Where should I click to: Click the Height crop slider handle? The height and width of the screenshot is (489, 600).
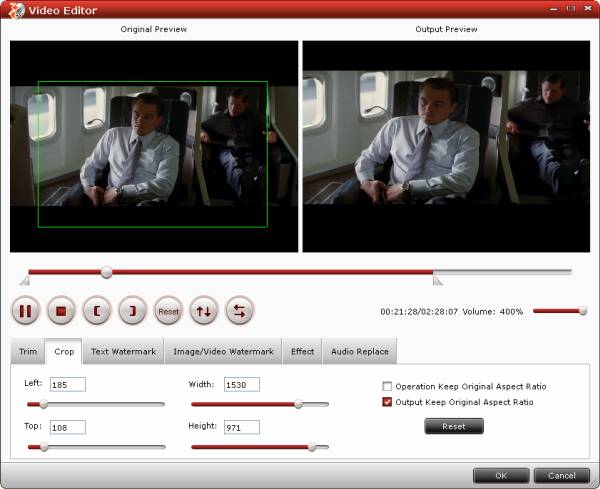pyautogui.click(x=312, y=447)
